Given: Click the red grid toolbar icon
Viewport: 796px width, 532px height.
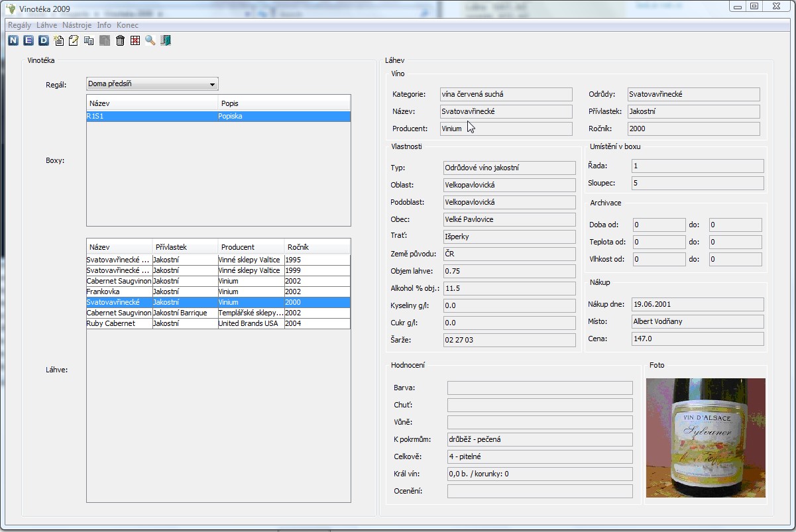Looking at the screenshot, I should (x=135, y=41).
